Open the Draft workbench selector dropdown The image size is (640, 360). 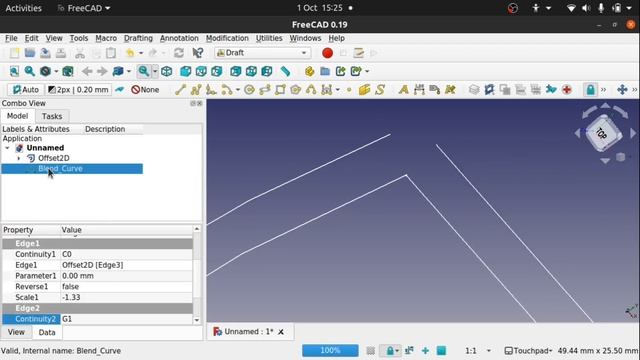[x=262, y=53]
